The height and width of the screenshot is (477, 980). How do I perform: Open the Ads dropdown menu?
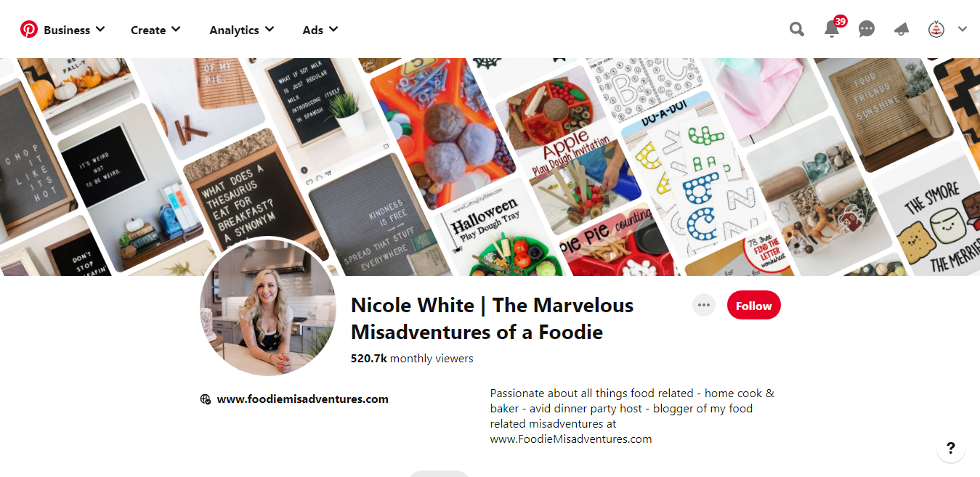[320, 30]
